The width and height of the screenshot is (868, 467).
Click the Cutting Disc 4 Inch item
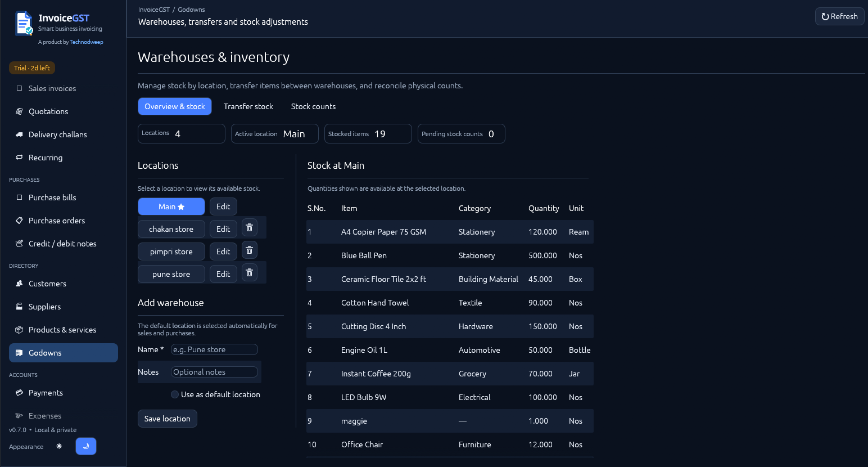click(x=373, y=326)
